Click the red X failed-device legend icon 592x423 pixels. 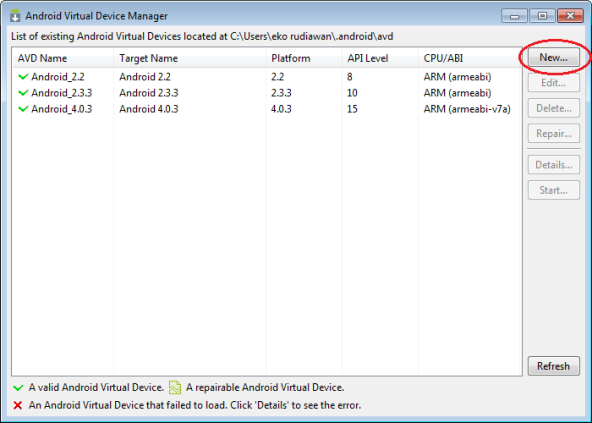(18, 405)
